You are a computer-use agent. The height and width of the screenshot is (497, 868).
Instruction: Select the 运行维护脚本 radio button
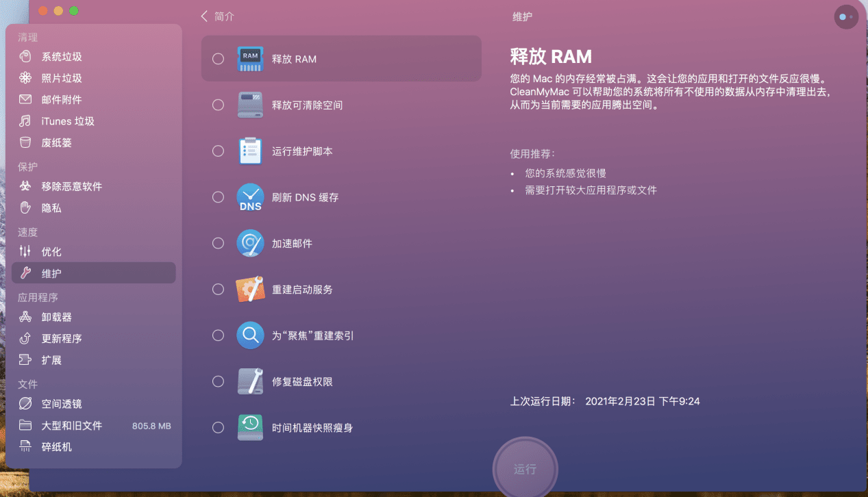pos(218,151)
